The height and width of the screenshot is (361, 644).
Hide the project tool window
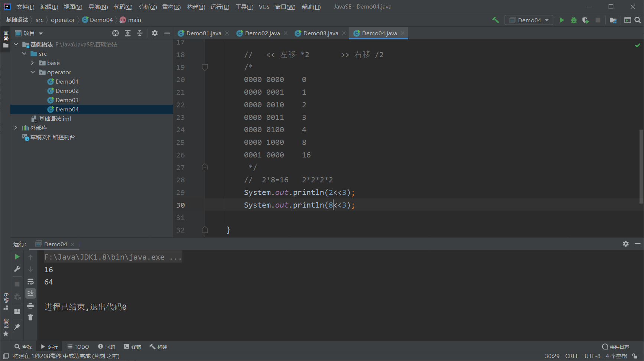click(x=167, y=33)
